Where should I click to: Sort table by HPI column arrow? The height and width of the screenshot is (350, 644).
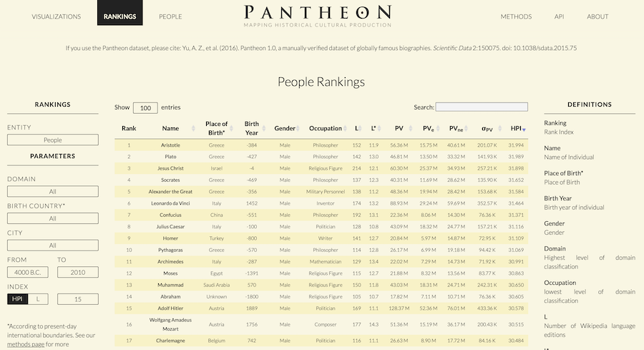524,130
